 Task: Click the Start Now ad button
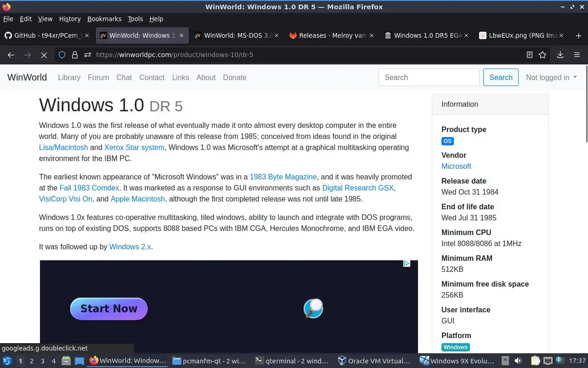109,309
